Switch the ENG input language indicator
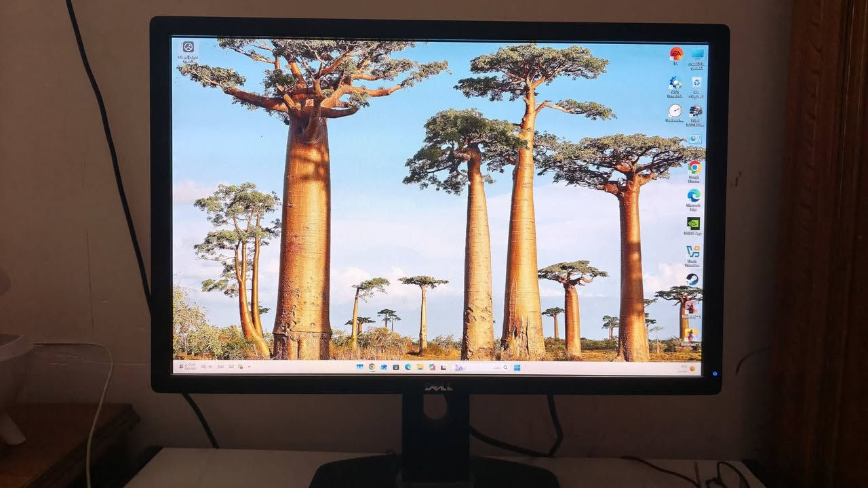868x488 pixels. (220, 367)
